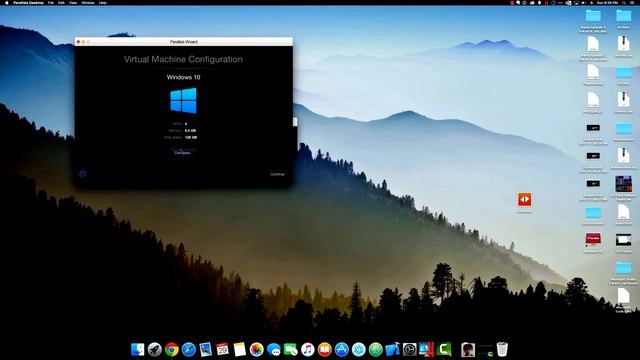Launch Safari compass icon in Dock
Image resolution: width=640 pixels, height=360 pixels.
189,350
